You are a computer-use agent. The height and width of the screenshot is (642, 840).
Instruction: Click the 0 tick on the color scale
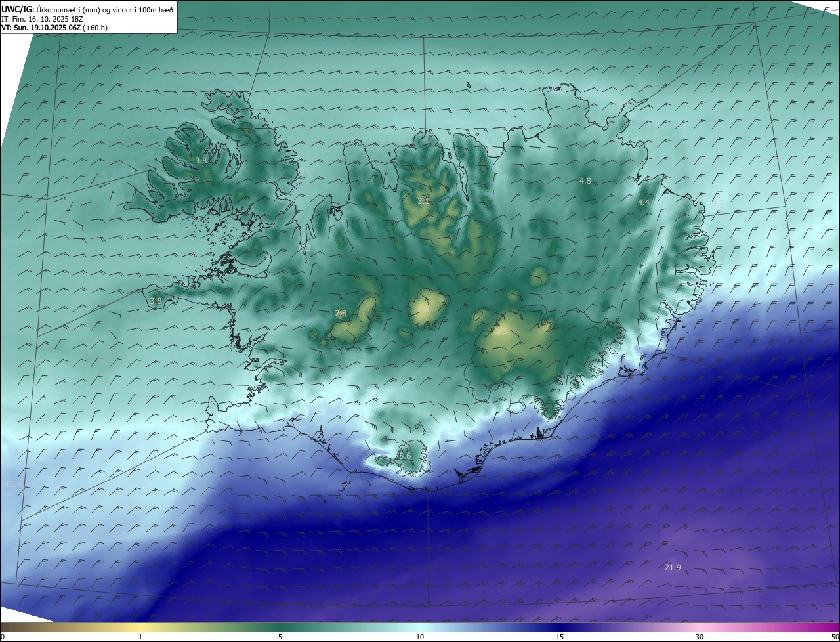[x=3, y=637]
